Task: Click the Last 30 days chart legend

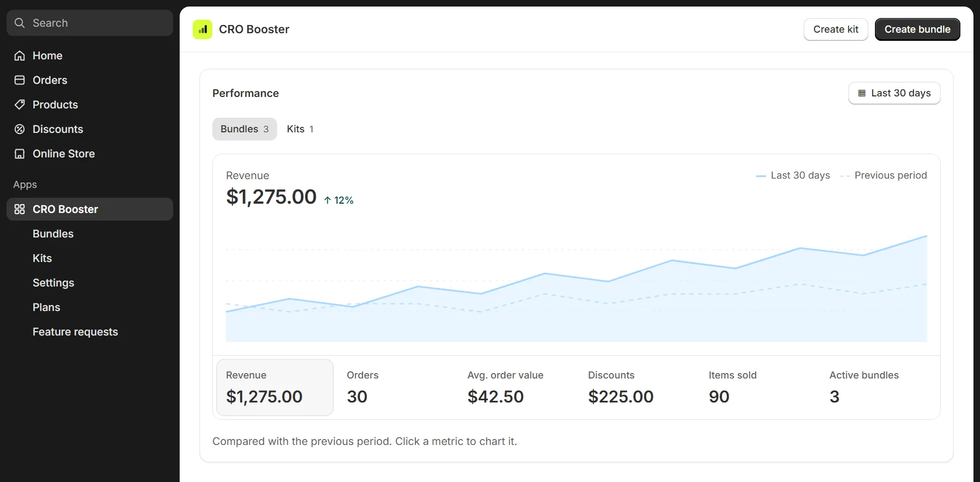Action: pyautogui.click(x=793, y=175)
